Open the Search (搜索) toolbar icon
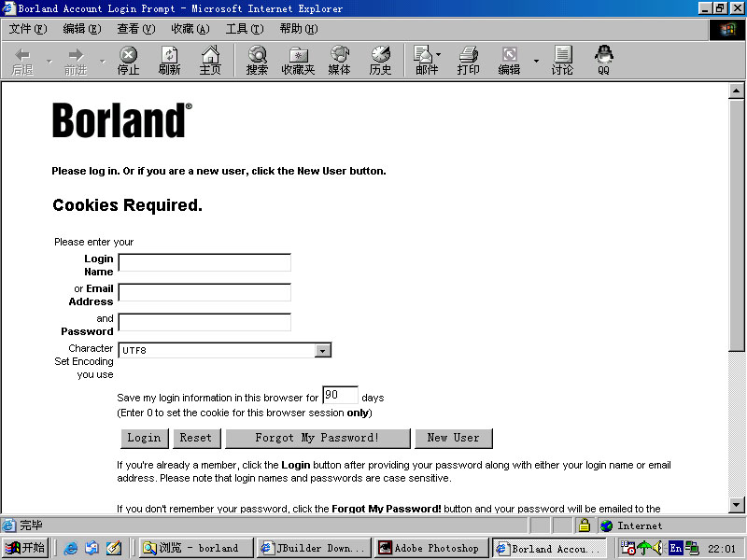 [257, 61]
